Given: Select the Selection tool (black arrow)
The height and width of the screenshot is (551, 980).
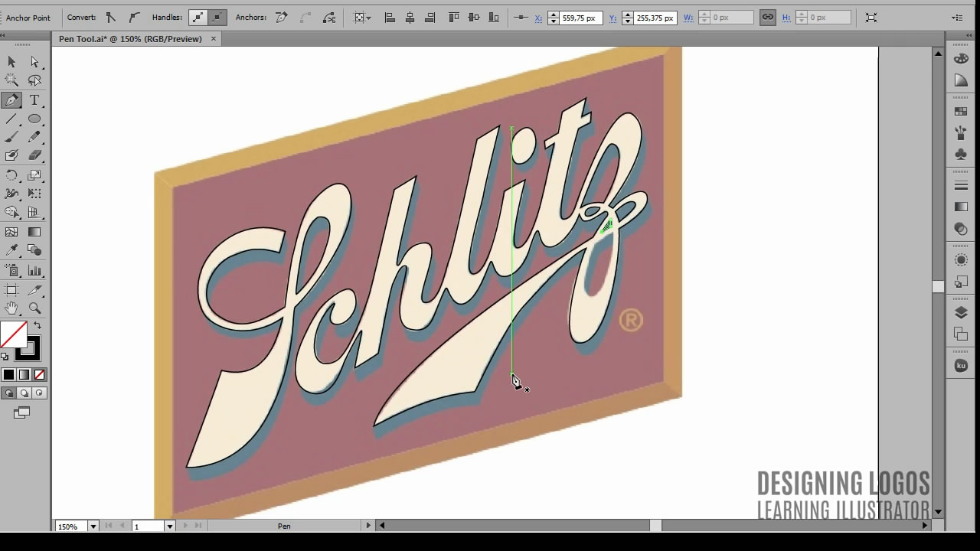Looking at the screenshot, I should (x=11, y=62).
